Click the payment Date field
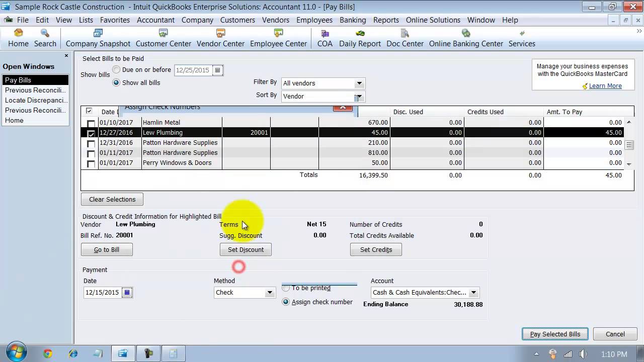Screen dimensions: 644x362 [x=103, y=292]
